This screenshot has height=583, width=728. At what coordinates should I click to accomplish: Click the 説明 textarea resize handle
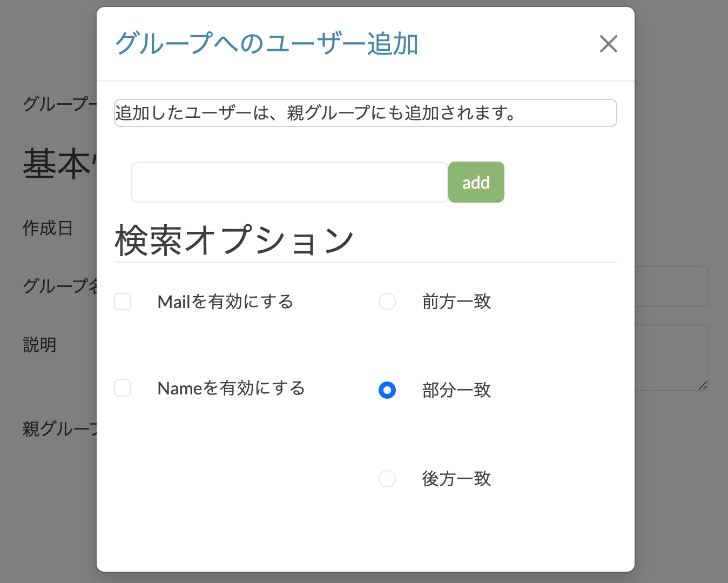pos(703,385)
